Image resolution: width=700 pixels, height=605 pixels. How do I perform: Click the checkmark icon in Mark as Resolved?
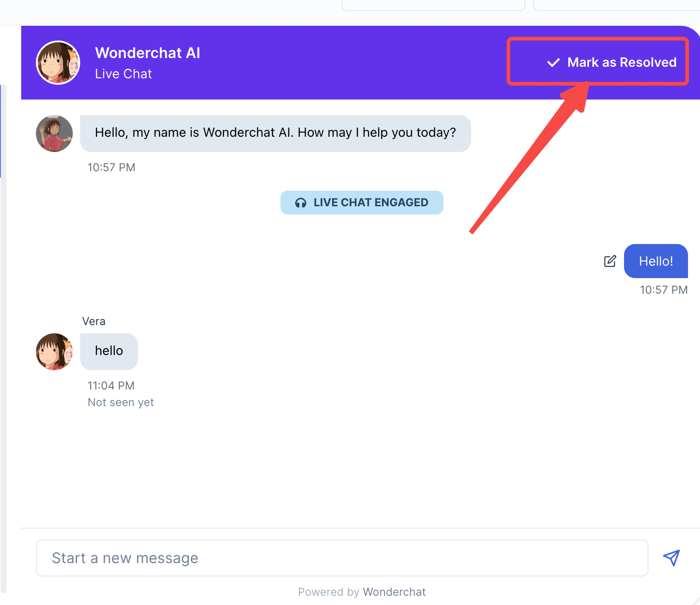[x=553, y=63]
